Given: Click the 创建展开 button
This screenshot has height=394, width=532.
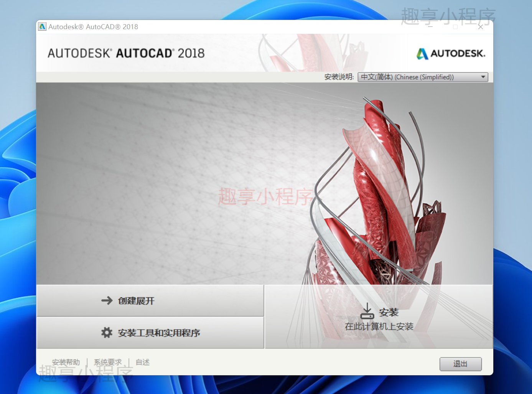Looking at the screenshot, I should [x=150, y=301].
